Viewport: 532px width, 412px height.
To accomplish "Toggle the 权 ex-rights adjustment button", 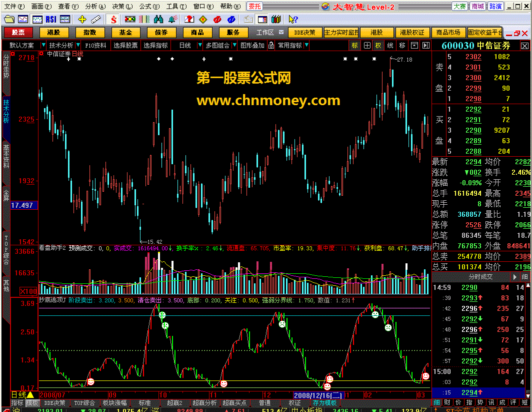I will pos(378,45).
